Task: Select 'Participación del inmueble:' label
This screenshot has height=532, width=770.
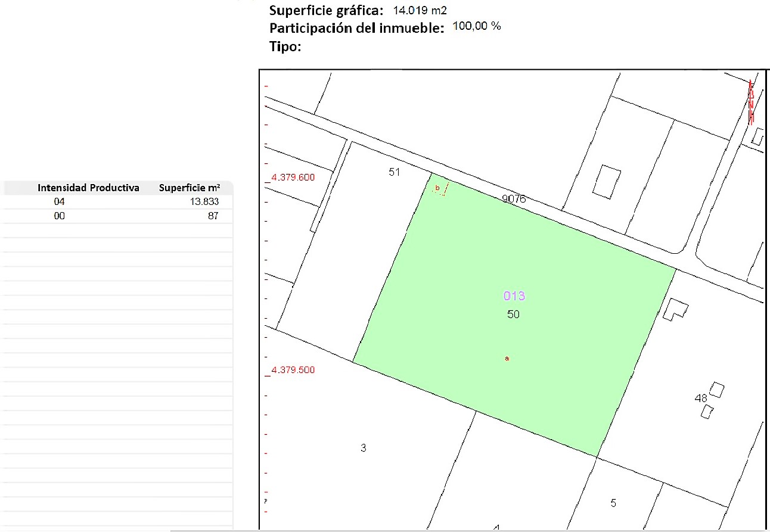Action: coord(358,28)
